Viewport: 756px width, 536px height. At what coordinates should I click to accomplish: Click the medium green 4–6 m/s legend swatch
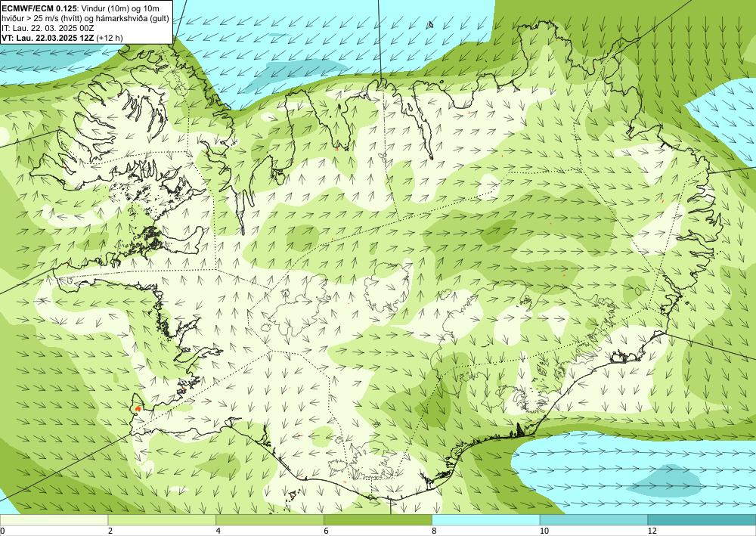[x=270, y=520]
